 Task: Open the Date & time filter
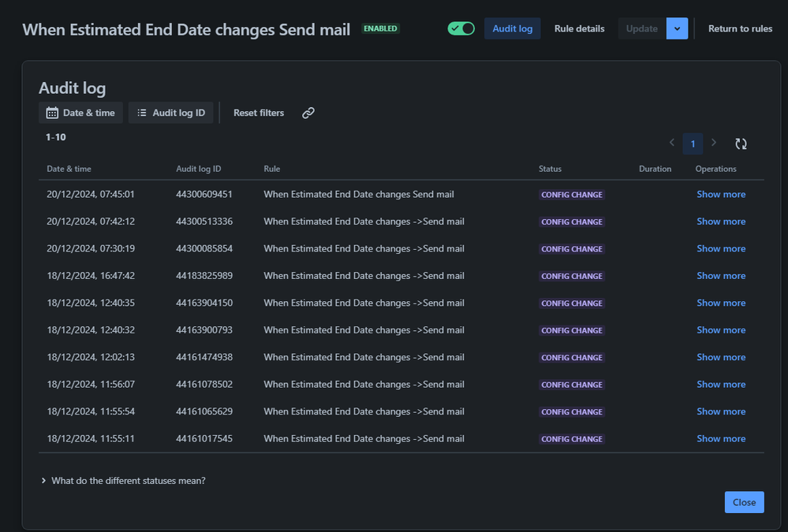[x=81, y=113]
